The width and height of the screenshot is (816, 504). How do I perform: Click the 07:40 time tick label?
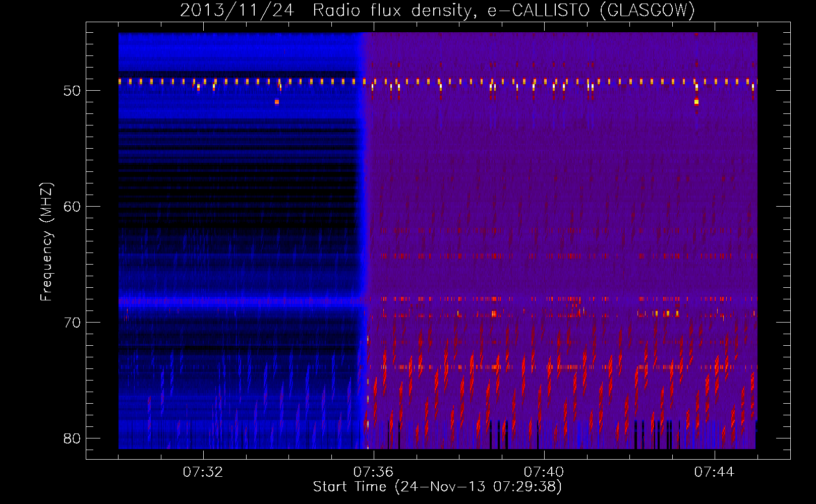click(544, 472)
